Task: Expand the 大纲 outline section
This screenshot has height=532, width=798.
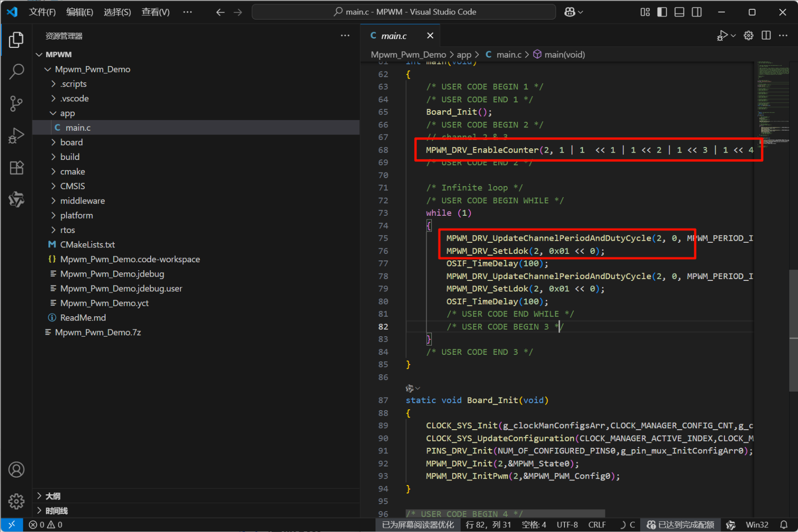Action: point(196,496)
